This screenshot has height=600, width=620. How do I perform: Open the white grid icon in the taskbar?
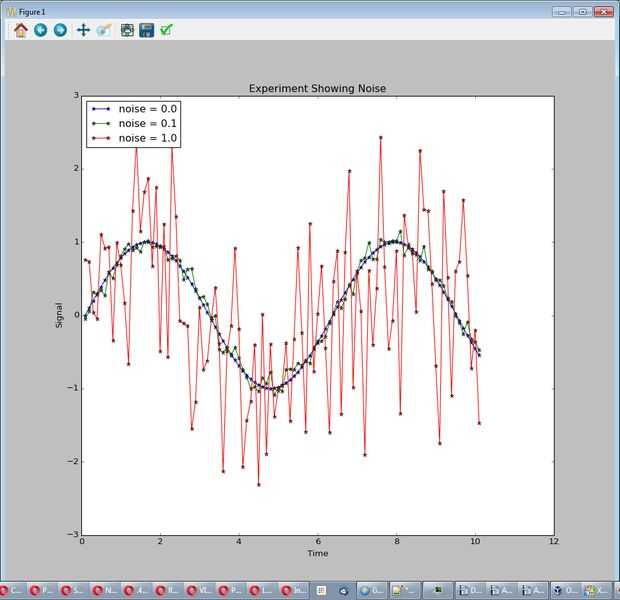point(321,591)
